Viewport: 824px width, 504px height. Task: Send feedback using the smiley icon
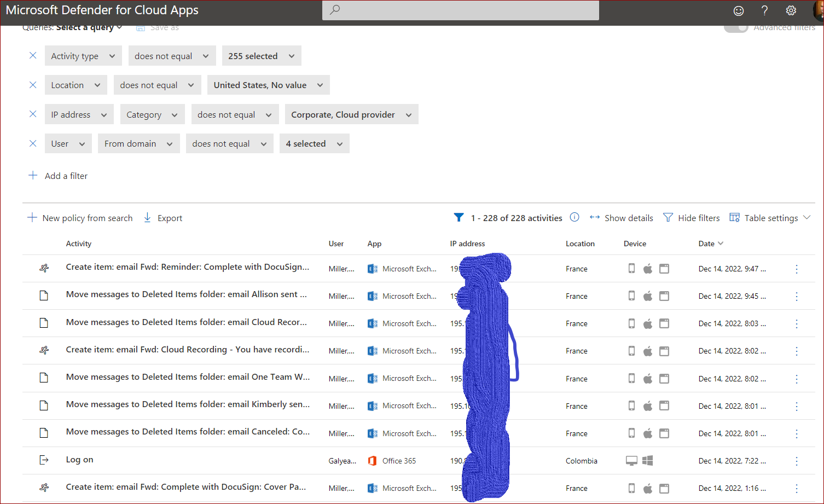[738, 10]
